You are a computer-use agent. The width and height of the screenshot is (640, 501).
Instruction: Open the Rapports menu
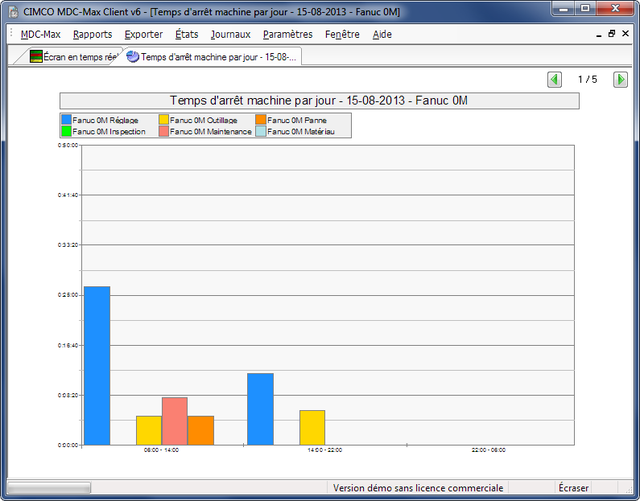pos(92,35)
